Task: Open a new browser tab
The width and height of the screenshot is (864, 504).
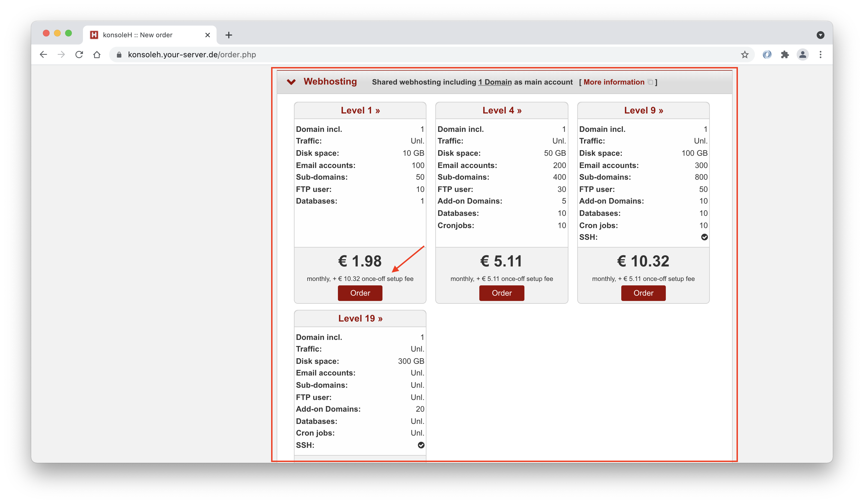Action: (x=229, y=35)
